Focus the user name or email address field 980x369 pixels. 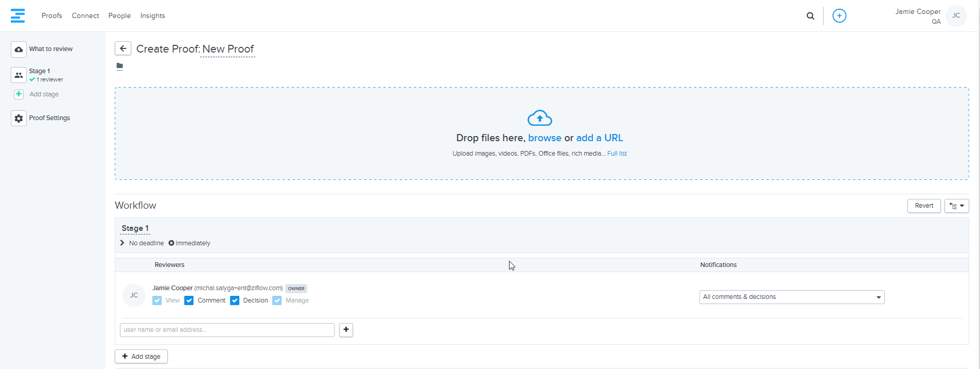point(227,330)
